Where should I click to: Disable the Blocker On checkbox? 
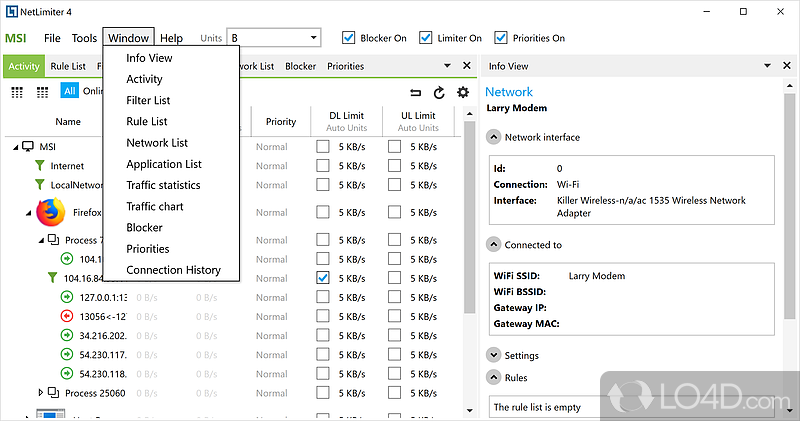point(349,38)
